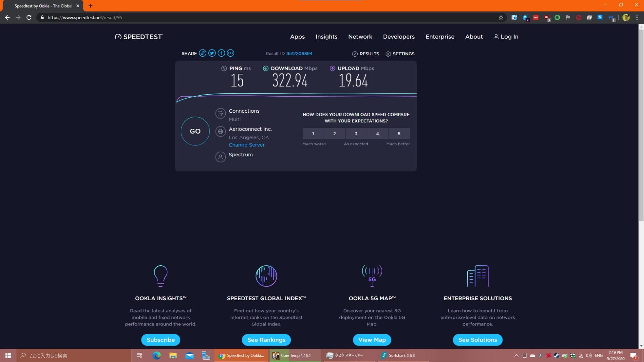The image size is (644, 362).
Task: Switch to Task Manager taskbar item
Action: click(x=348, y=356)
